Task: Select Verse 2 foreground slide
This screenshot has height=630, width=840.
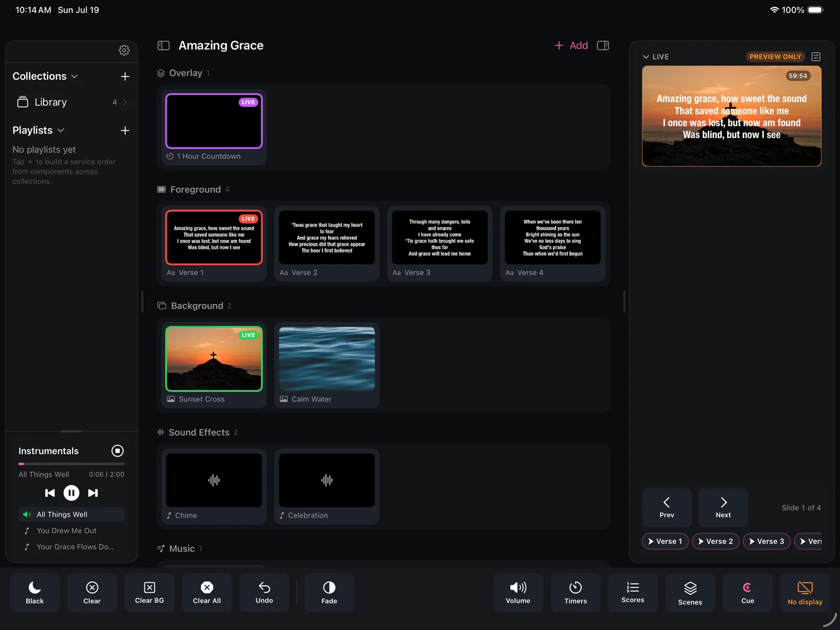Action: pyautogui.click(x=327, y=244)
